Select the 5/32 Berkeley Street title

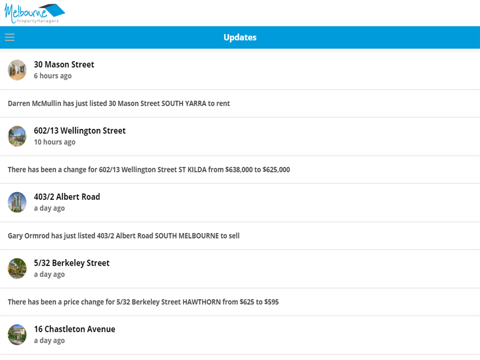coord(72,263)
